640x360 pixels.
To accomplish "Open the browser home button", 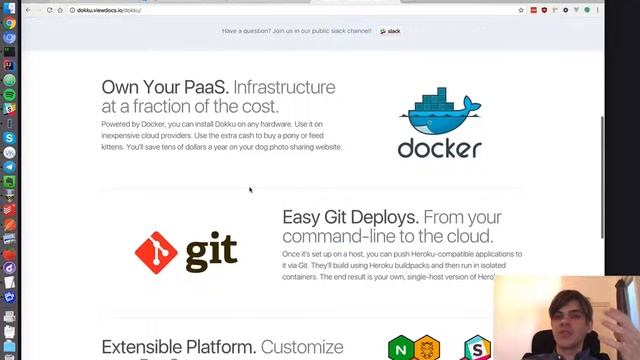I will point(60,10).
